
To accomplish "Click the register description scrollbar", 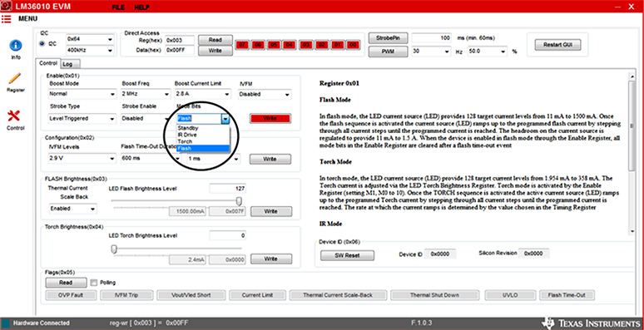I will 632,154.
